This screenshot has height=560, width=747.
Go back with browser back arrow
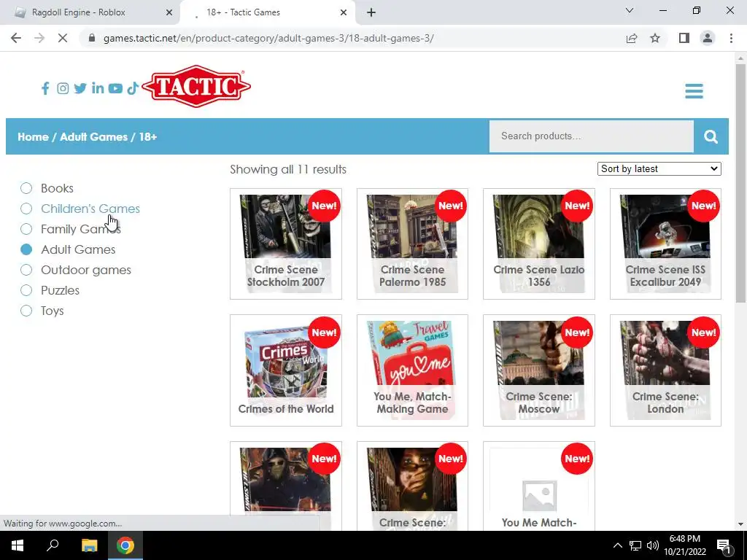16,38
